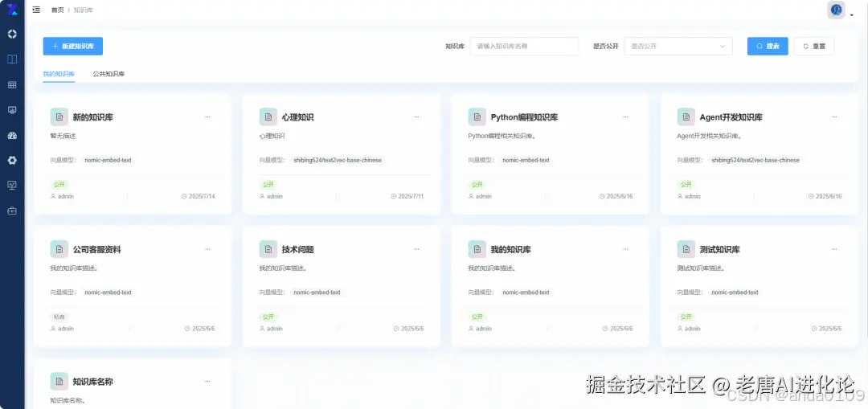
Task: Open more menu on Python编程知识库 card
Action: (x=625, y=117)
